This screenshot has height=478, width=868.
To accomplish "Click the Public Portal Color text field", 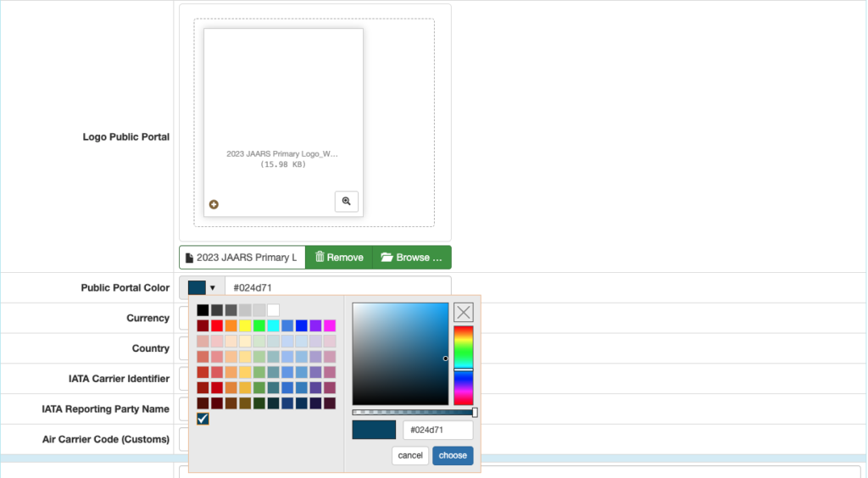I will click(x=337, y=288).
